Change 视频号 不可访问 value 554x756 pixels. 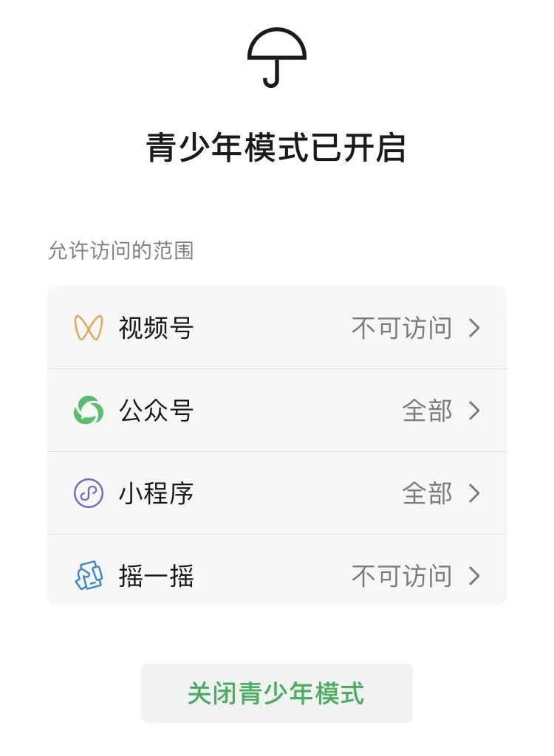[x=401, y=328]
